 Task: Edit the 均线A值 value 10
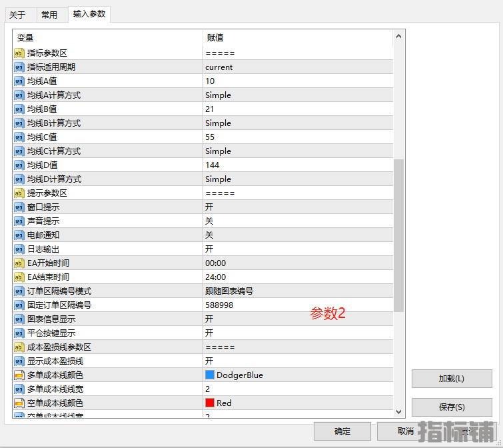pos(298,81)
